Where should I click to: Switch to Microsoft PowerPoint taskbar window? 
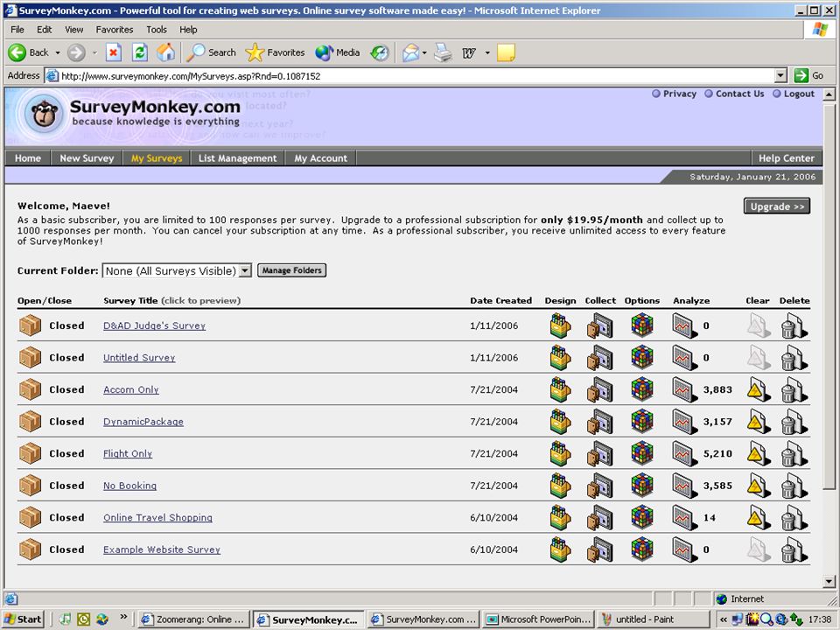click(x=538, y=619)
